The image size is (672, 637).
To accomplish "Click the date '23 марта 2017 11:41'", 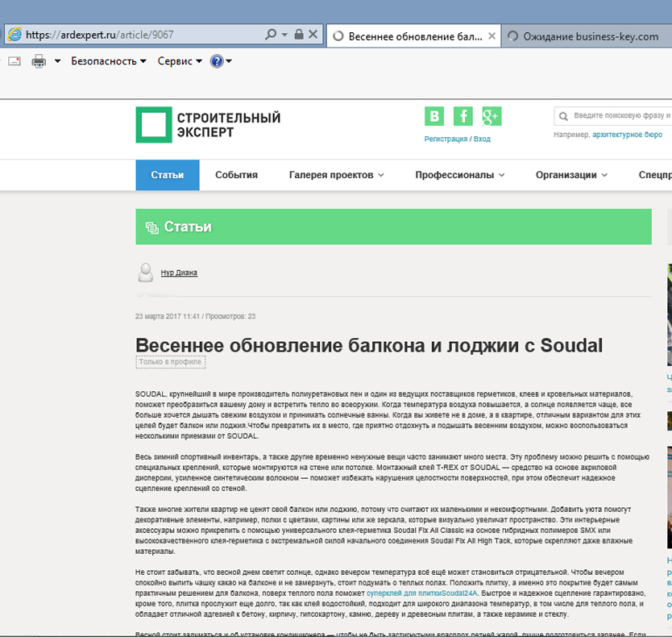I will (x=168, y=317).
